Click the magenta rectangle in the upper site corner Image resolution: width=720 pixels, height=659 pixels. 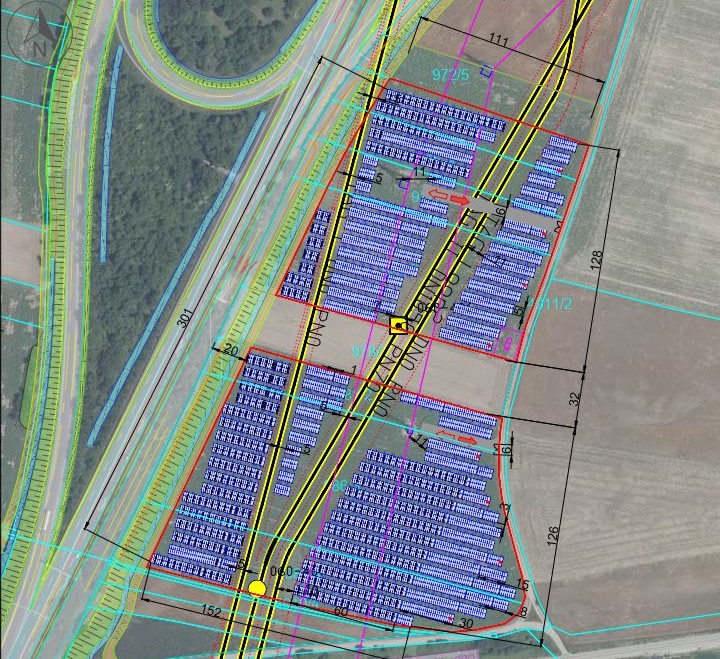coord(509,342)
